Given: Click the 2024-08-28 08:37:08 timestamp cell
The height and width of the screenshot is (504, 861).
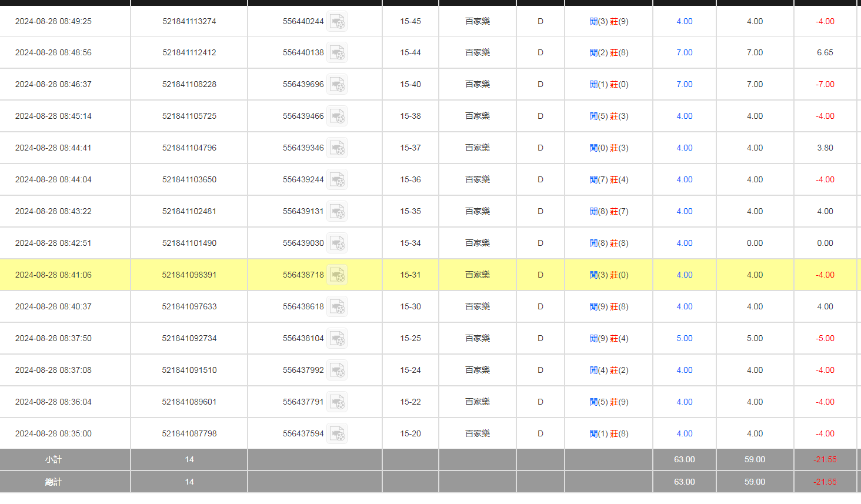Looking at the screenshot, I should 53,370.
